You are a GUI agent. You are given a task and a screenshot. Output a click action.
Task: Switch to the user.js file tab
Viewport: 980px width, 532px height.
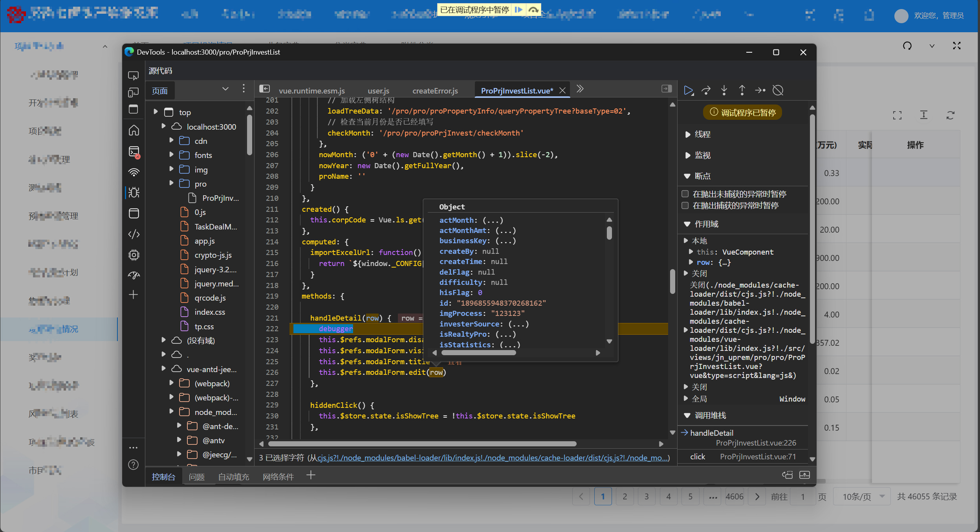tap(378, 91)
